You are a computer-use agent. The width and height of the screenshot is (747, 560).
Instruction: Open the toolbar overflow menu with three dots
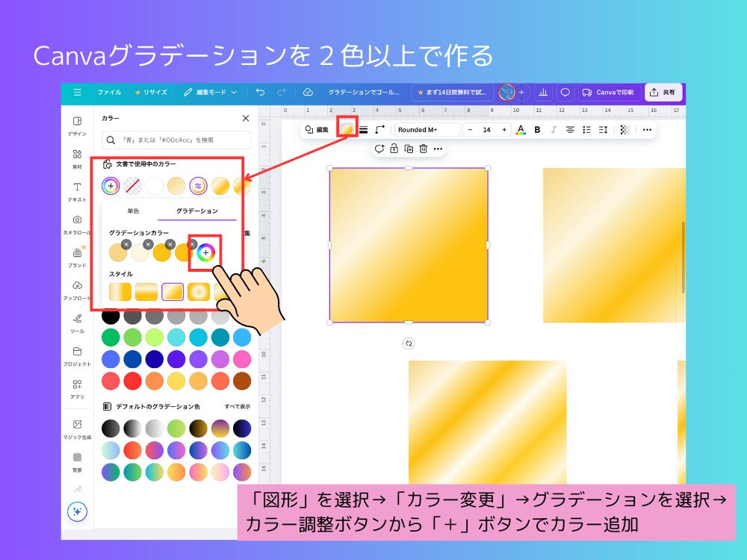[x=646, y=130]
